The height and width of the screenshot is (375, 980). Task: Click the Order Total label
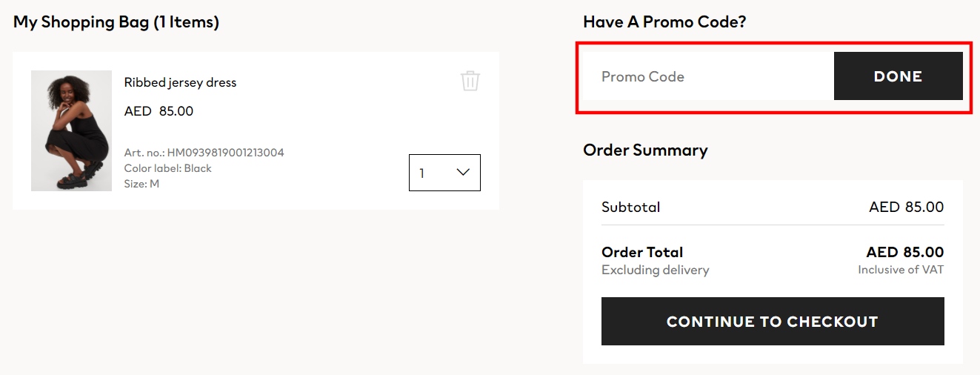(642, 252)
